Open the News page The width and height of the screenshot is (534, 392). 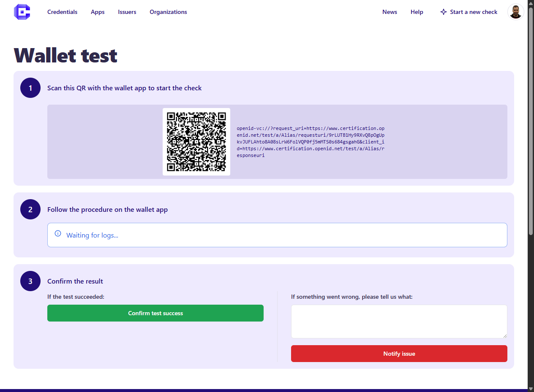point(390,12)
